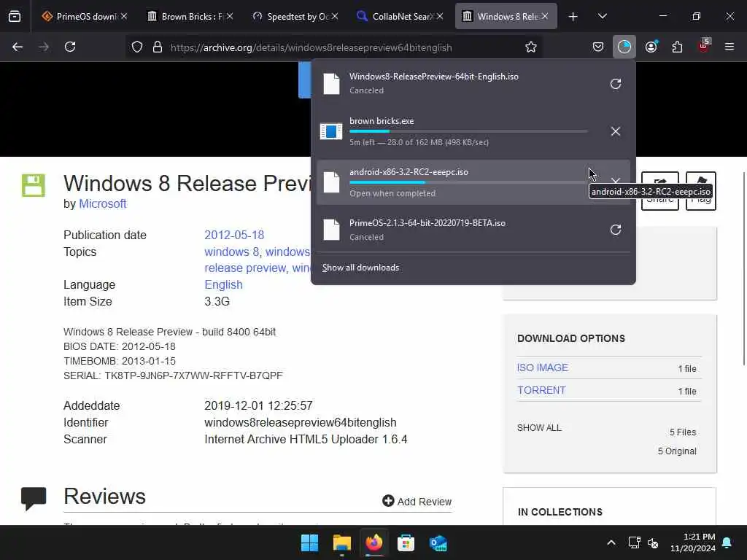
Task: Go back to previous page
Action: point(18,47)
